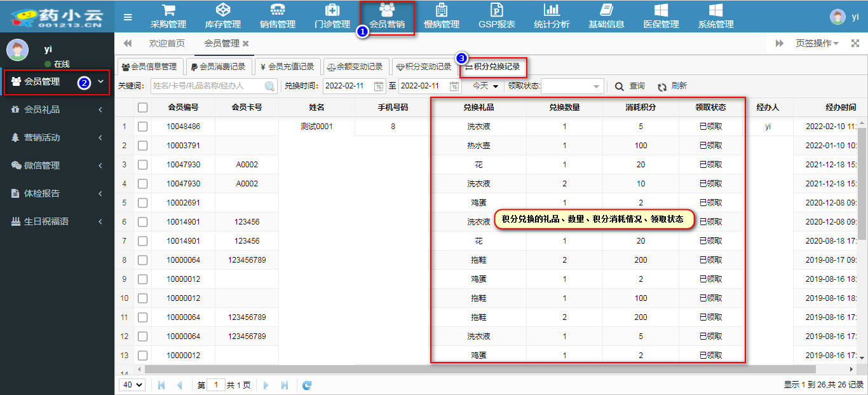This screenshot has height=395, width=868.
Task: Check row 3 checkbox
Action: [143, 165]
